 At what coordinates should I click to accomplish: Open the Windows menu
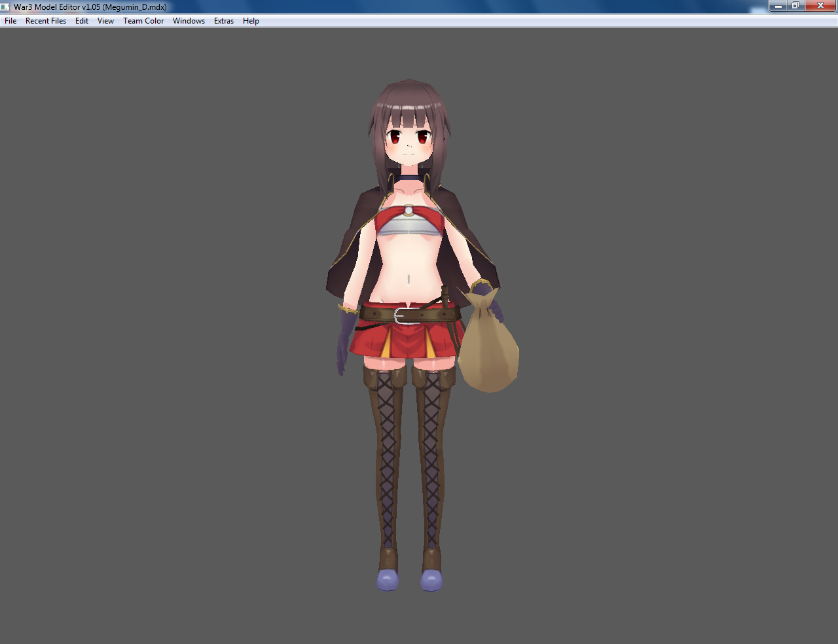[189, 21]
